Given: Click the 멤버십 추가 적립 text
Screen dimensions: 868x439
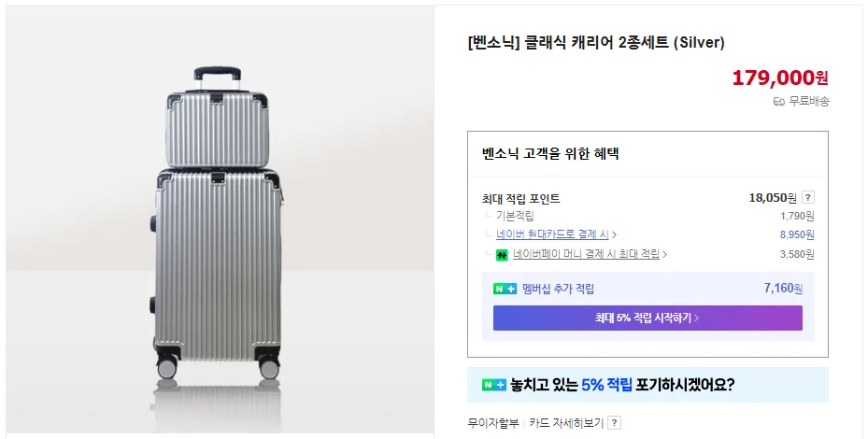Looking at the screenshot, I should [558, 289].
